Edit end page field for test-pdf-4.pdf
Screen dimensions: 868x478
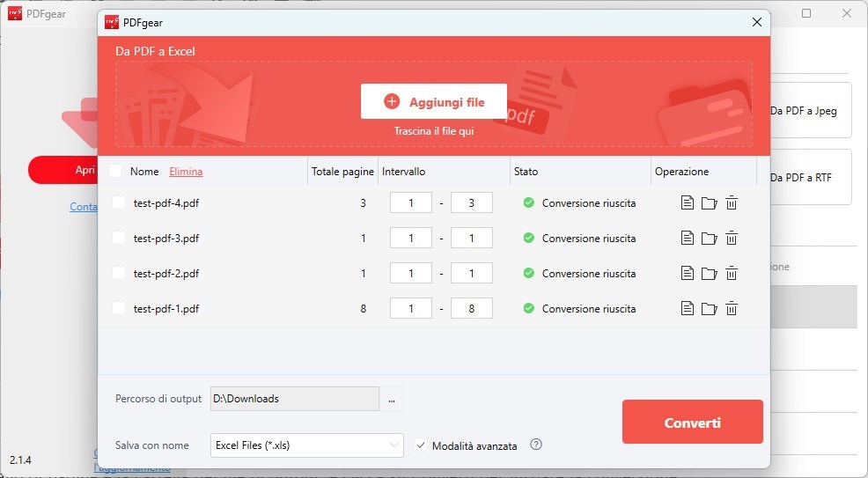472,203
